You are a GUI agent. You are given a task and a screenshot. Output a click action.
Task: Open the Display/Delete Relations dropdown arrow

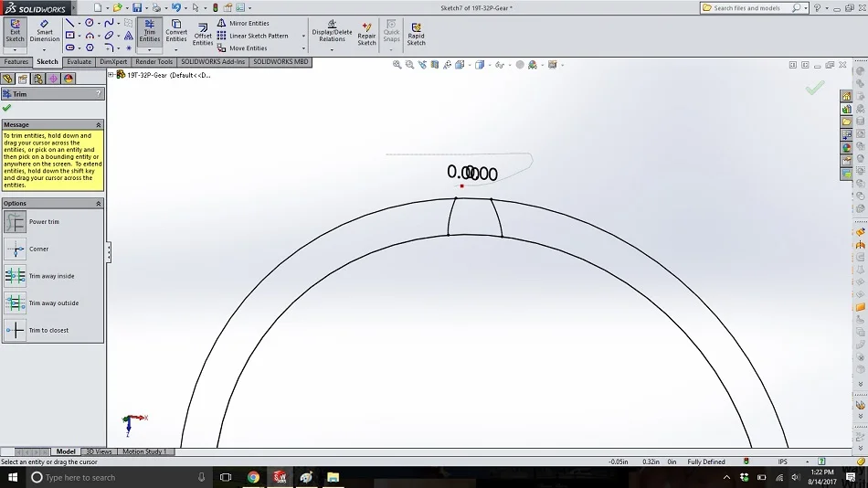332,50
